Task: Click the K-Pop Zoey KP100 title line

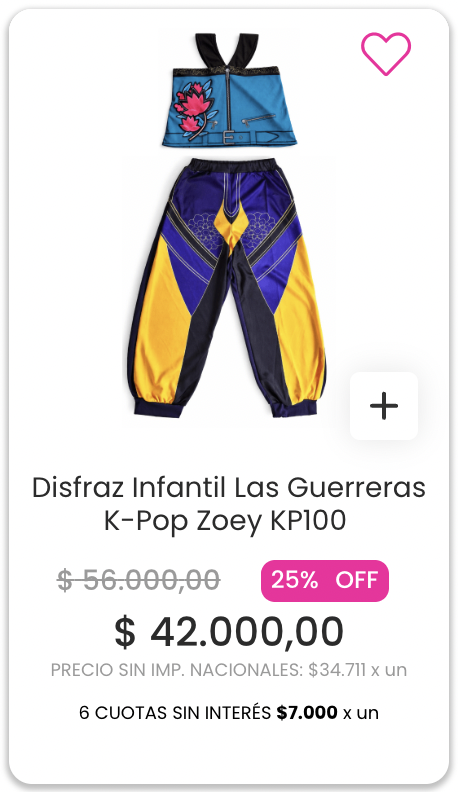Action: pos(225,521)
